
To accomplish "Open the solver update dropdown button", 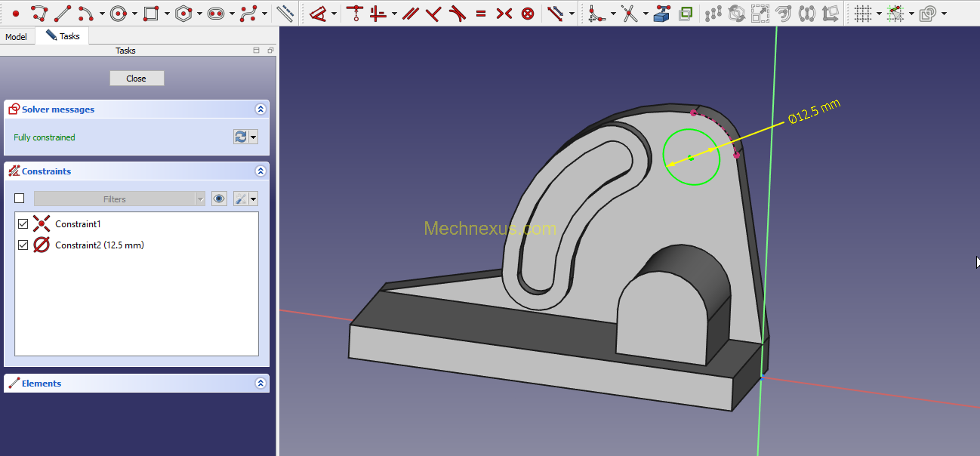I will coord(254,137).
